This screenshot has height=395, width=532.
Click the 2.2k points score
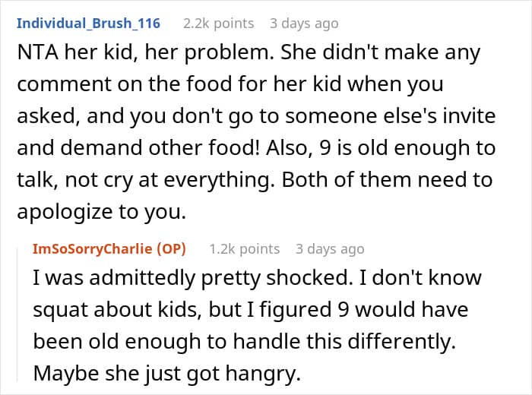(x=219, y=24)
